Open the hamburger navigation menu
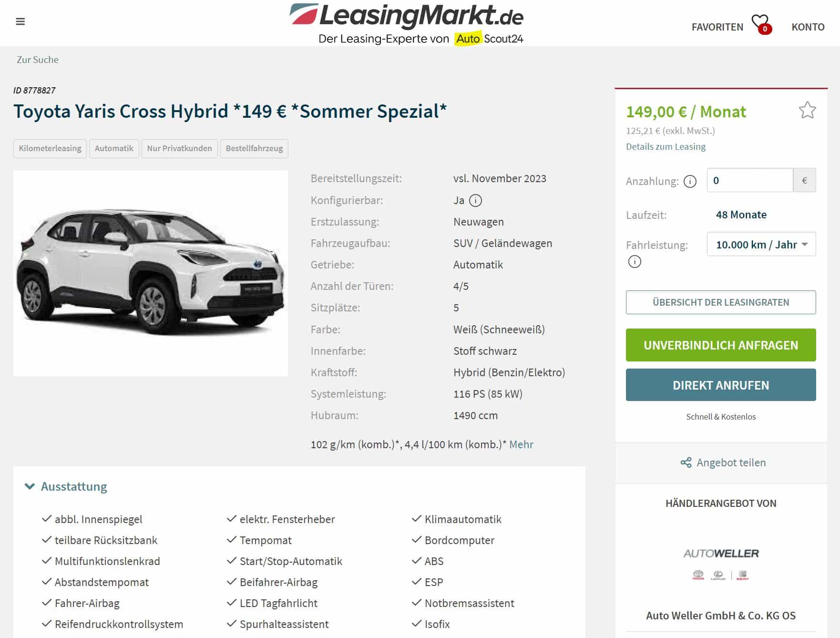 pos(20,21)
